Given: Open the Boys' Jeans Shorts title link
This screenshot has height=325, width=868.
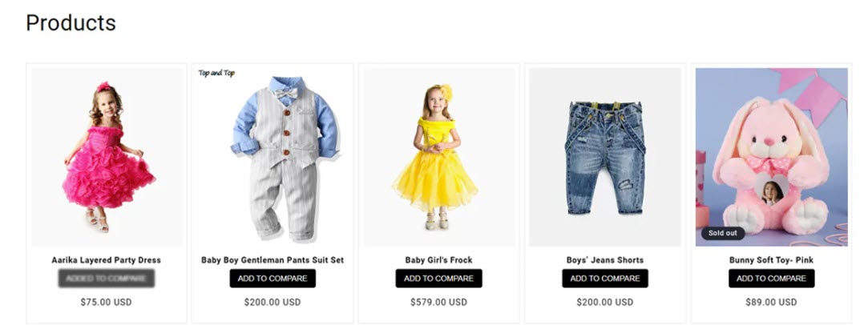Looking at the screenshot, I should pyautogui.click(x=604, y=260).
